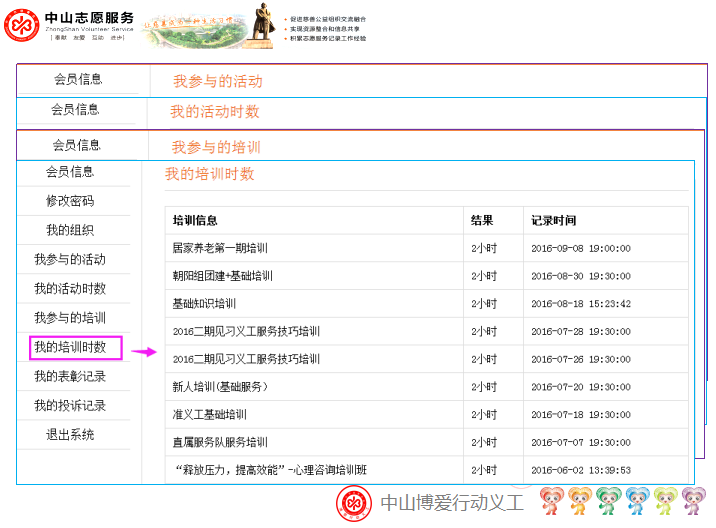Click the green heart mascot icon
716x528 pixels.
click(x=608, y=501)
